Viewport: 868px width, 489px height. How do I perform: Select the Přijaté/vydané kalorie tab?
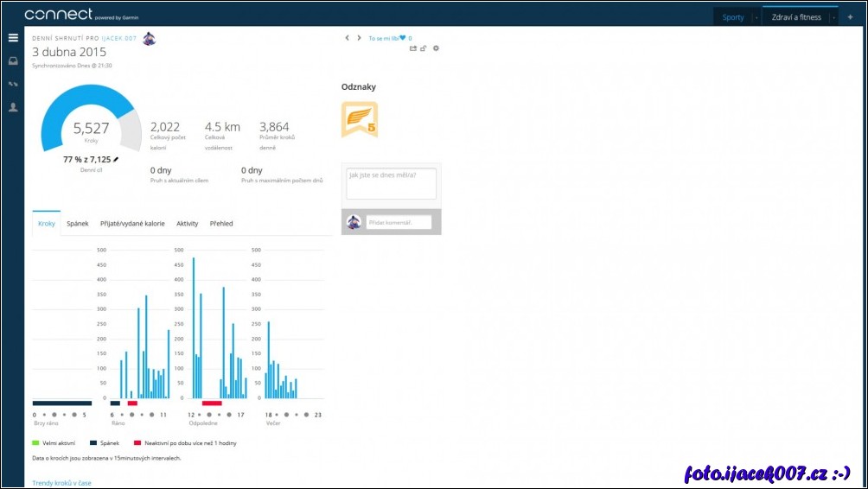click(132, 224)
